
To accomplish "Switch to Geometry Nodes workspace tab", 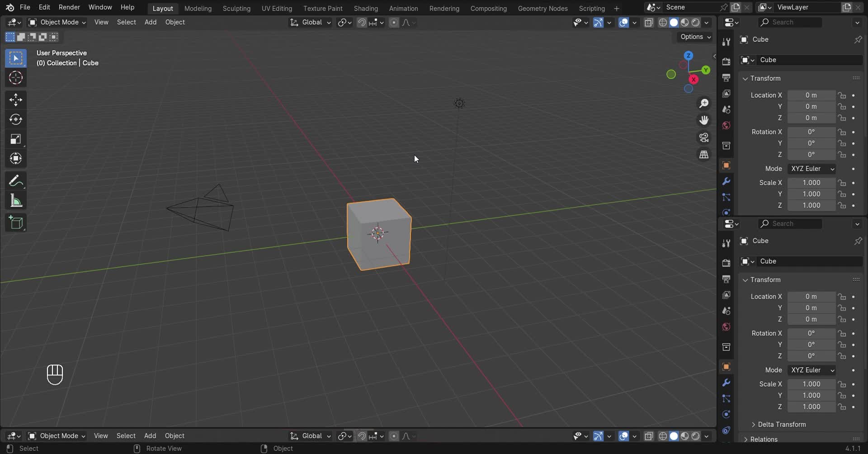I will click(x=542, y=9).
